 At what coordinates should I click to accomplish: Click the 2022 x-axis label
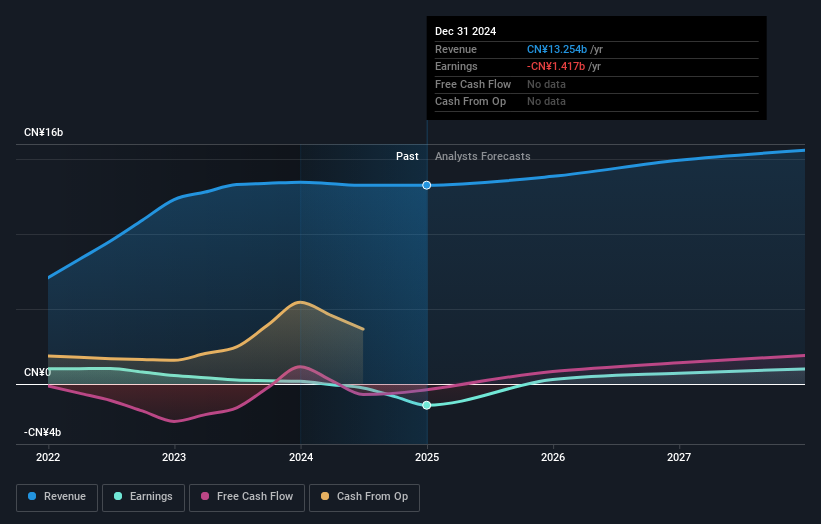click(x=48, y=458)
